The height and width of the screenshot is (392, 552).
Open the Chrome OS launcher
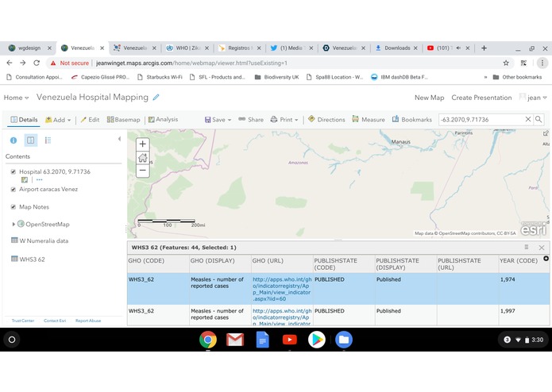(12, 340)
